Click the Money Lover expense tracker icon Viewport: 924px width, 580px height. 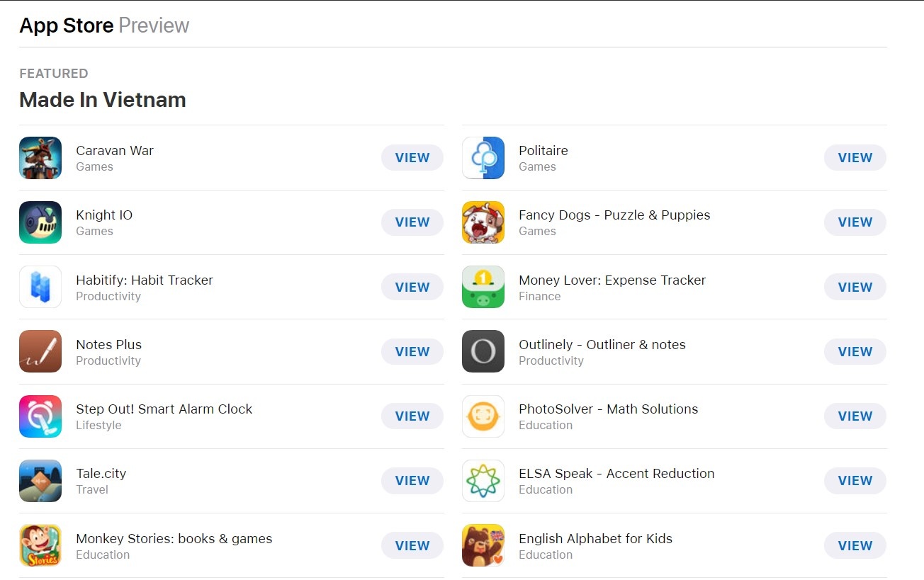(x=483, y=287)
